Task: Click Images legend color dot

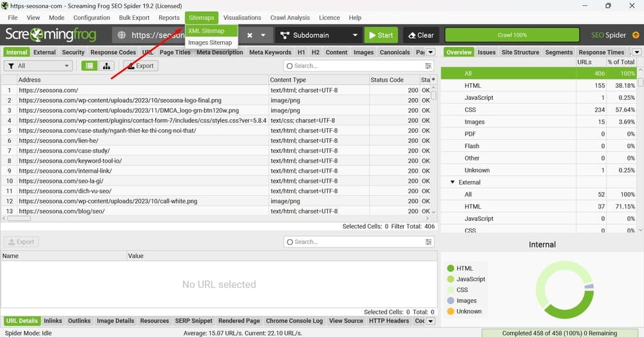Action: [x=451, y=301]
